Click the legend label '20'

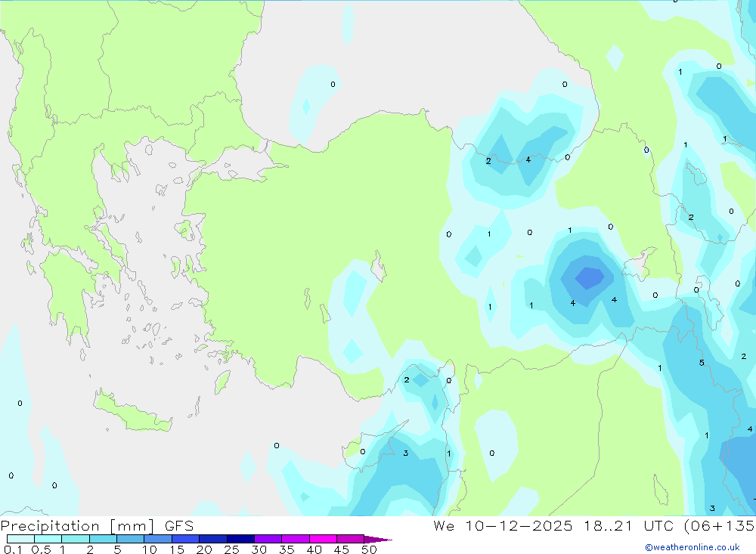click(x=204, y=549)
